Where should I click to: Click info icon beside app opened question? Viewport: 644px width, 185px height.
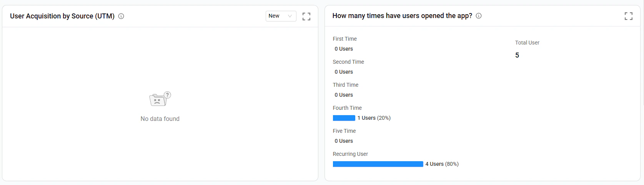479,16
